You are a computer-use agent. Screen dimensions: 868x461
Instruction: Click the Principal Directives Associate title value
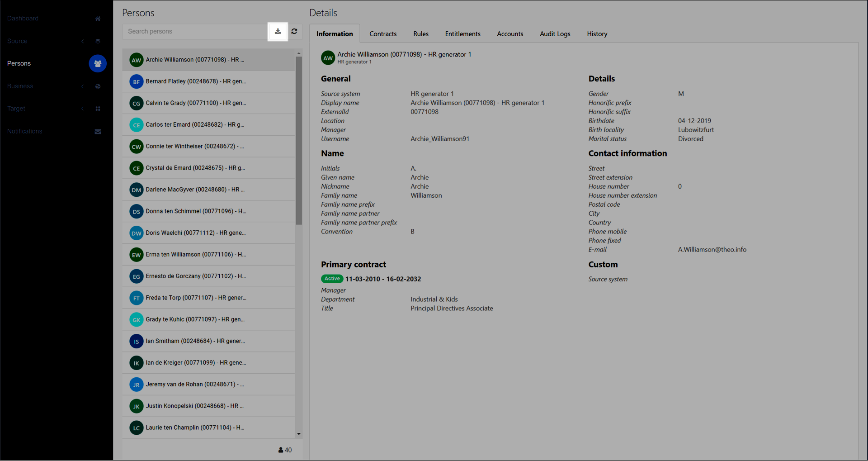[452, 309]
